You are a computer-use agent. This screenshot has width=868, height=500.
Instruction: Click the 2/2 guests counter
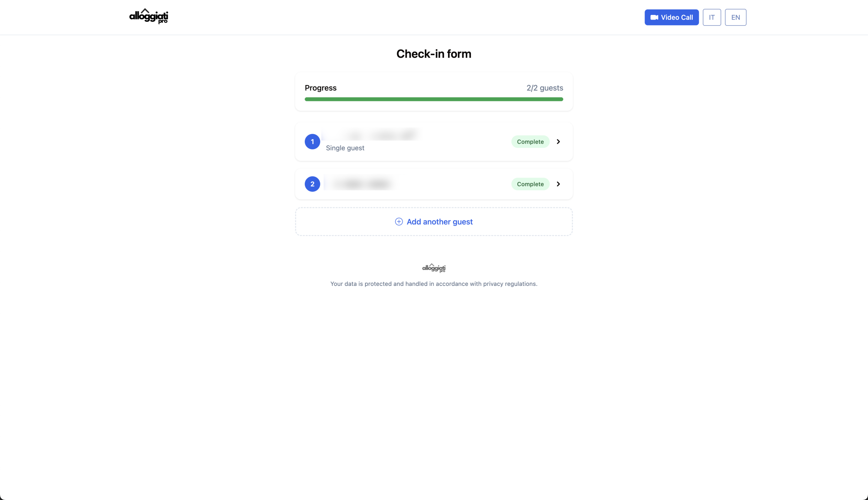(544, 88)
